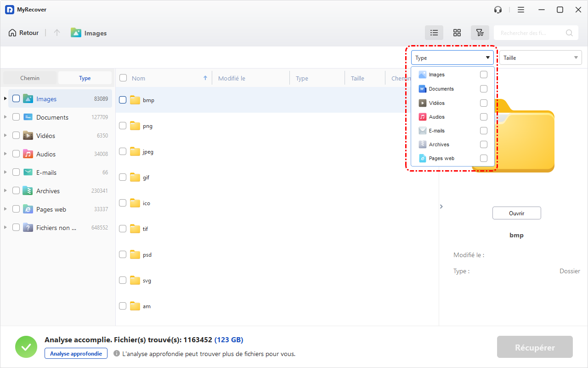Click the Ouvrir button

(516, 213)
